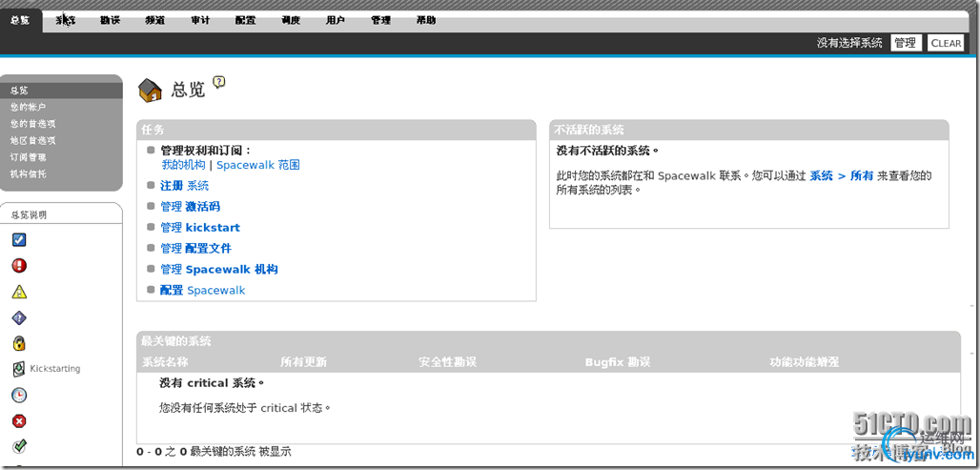Open the 审计 top tab
This screenshot has width=980, height=470.
click(200, 20)
